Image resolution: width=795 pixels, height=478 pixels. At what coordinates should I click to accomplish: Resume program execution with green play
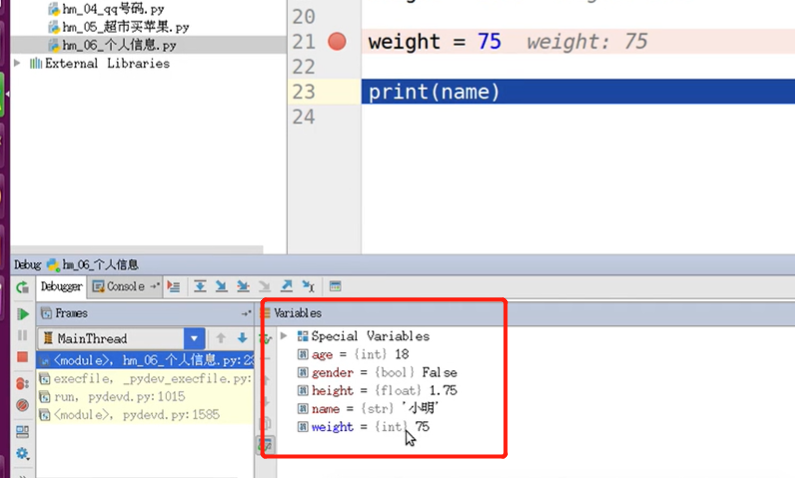tap(23, 314)
